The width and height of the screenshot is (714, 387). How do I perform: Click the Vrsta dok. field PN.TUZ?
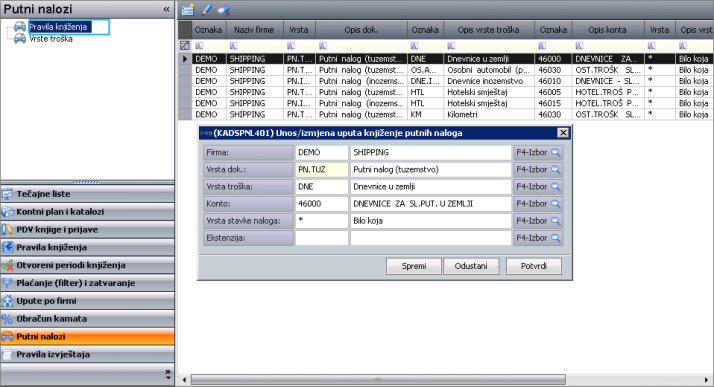(x=321, y=169)
